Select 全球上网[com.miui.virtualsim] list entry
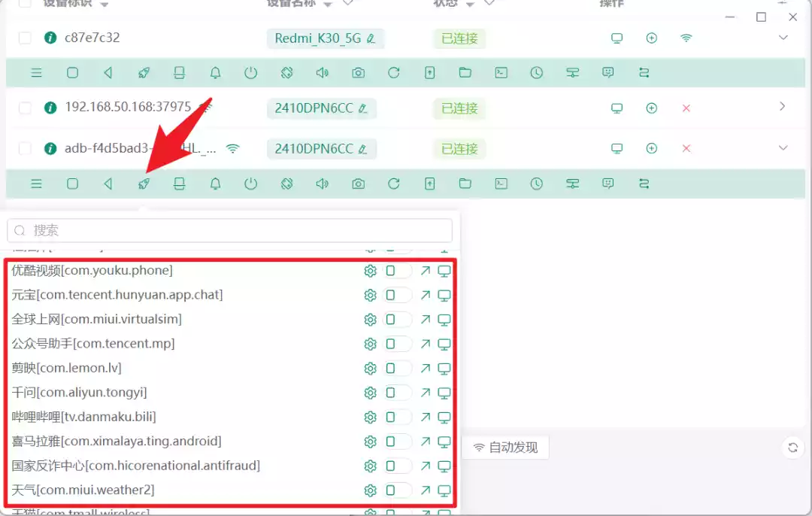812x516 pixels. pyautogui.click(x=96, y=319)
